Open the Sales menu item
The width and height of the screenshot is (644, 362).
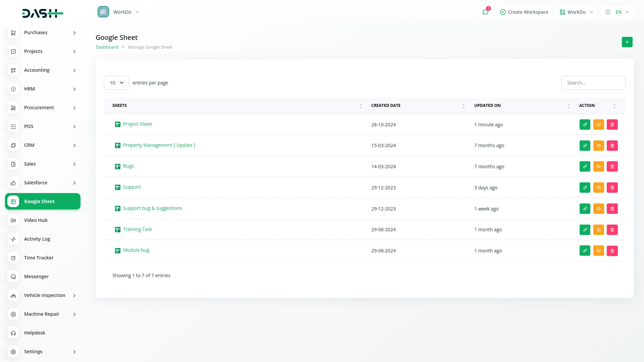pos(43,164)
